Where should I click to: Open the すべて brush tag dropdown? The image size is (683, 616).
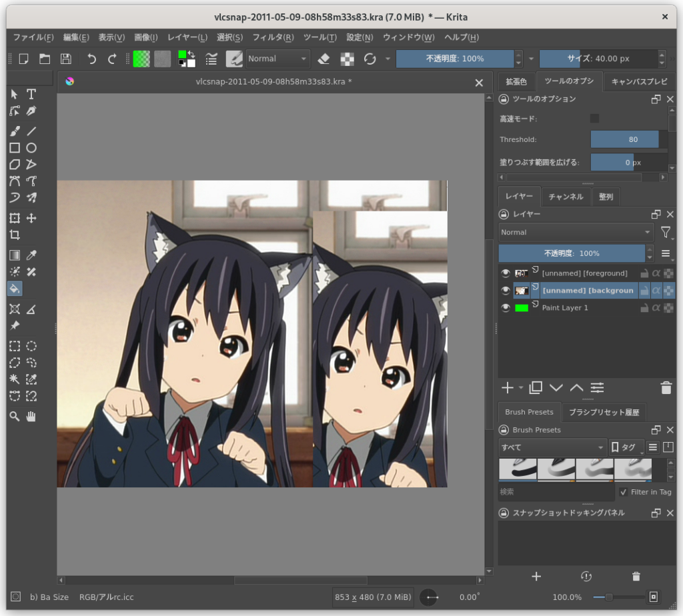tap(552, 447)
